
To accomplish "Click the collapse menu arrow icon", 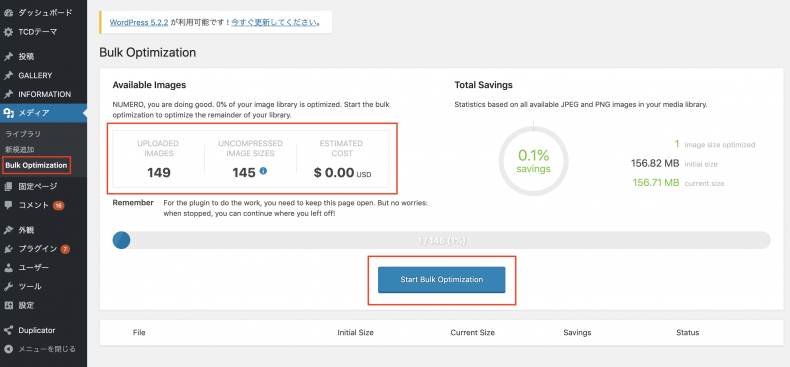I will coord(8,349).
